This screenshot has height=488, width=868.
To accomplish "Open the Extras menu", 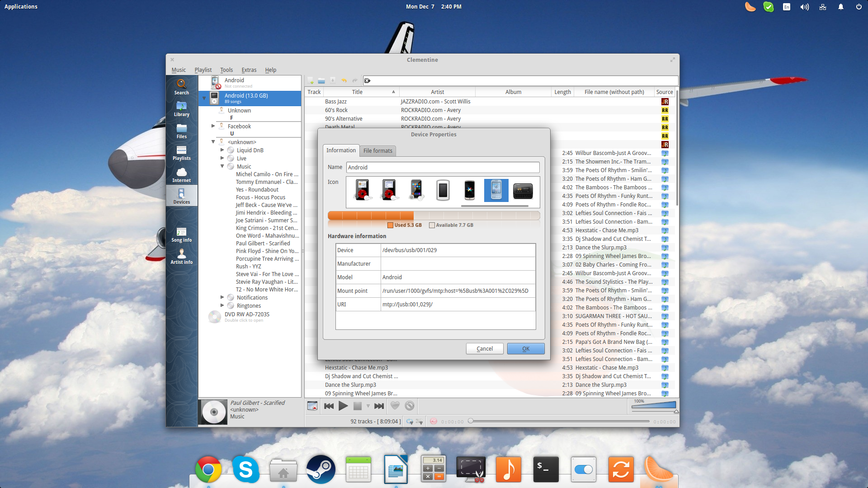I will pyautogui.click(x=249, y=70).
